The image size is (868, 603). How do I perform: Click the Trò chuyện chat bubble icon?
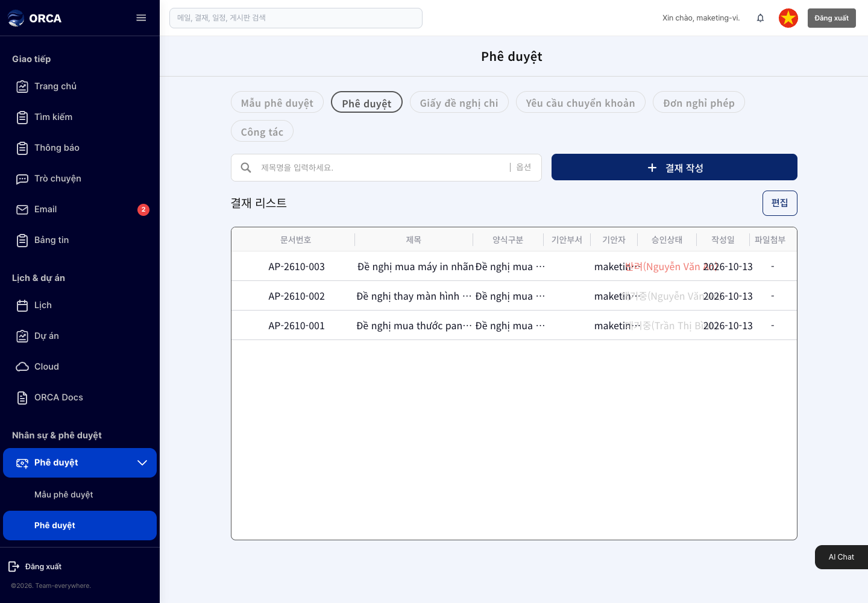tap(22, 179)
